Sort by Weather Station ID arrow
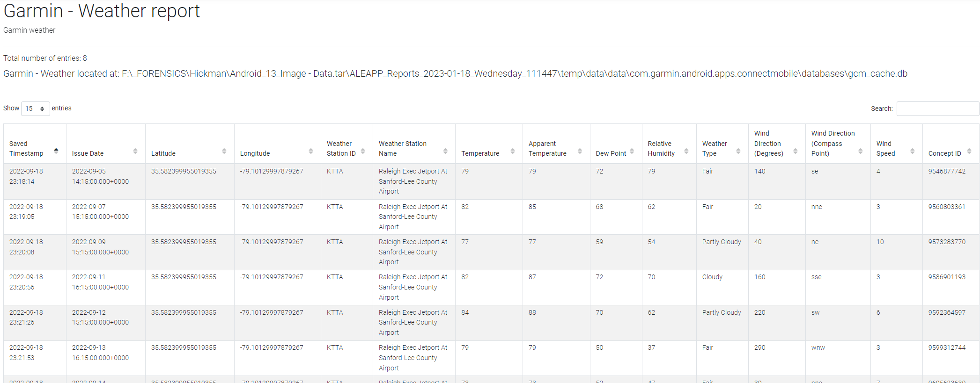 (x=363, y=151)
